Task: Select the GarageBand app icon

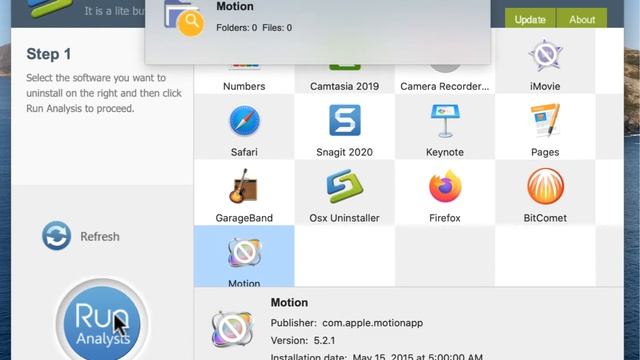Action: (244, 186)
